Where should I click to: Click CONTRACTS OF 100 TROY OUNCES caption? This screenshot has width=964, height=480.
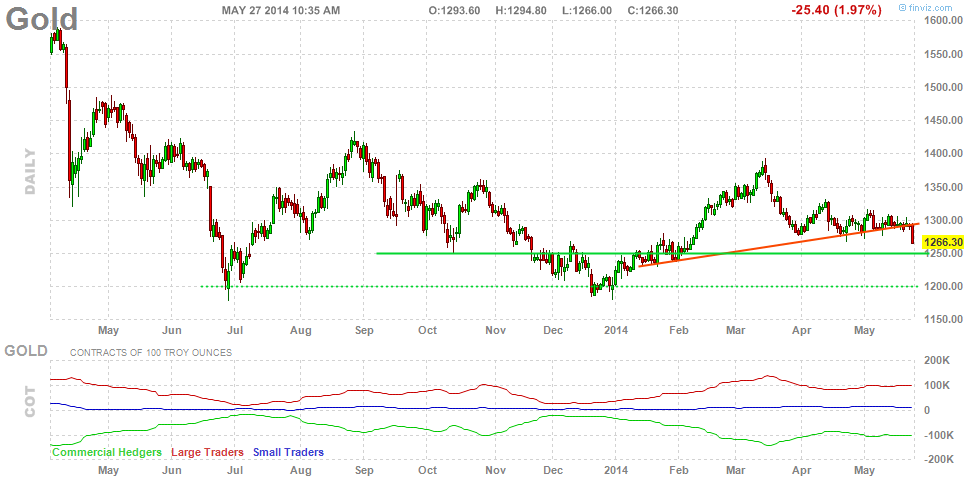coord(151,353)
